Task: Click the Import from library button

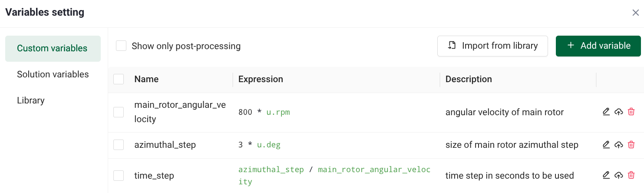Action: 492,46
